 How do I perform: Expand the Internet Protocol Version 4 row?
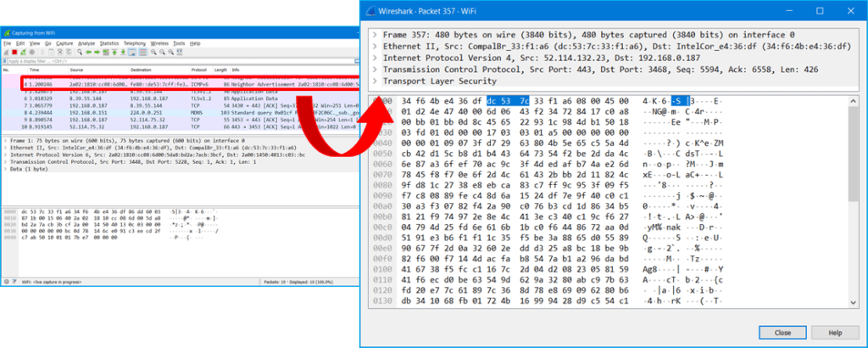click(x=375, y=58)
